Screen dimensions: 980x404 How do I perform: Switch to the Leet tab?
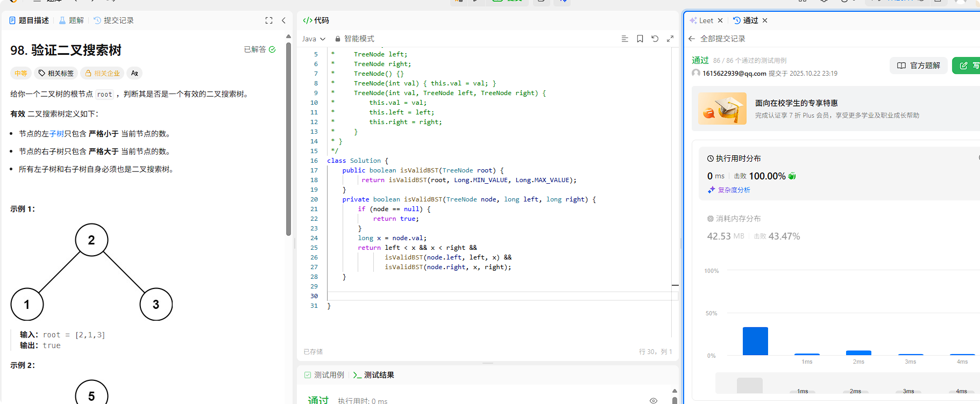(701, 20)
